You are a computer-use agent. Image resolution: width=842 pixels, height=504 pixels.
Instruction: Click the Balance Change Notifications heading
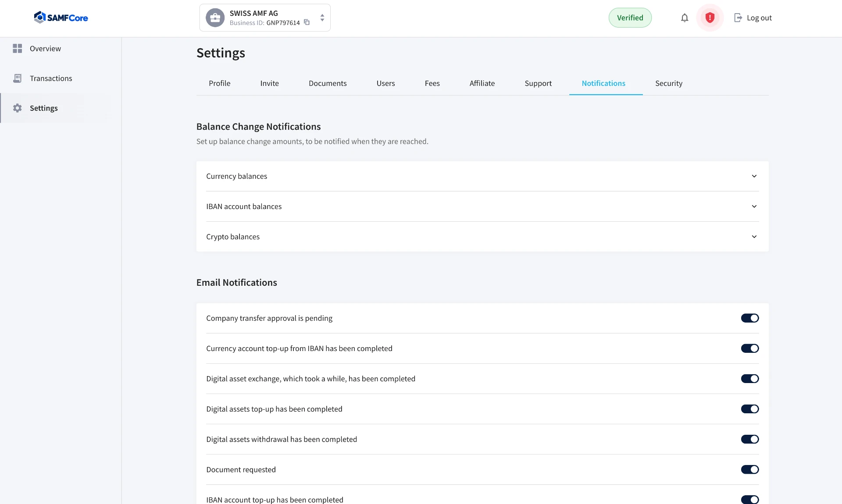pos(259,127)
